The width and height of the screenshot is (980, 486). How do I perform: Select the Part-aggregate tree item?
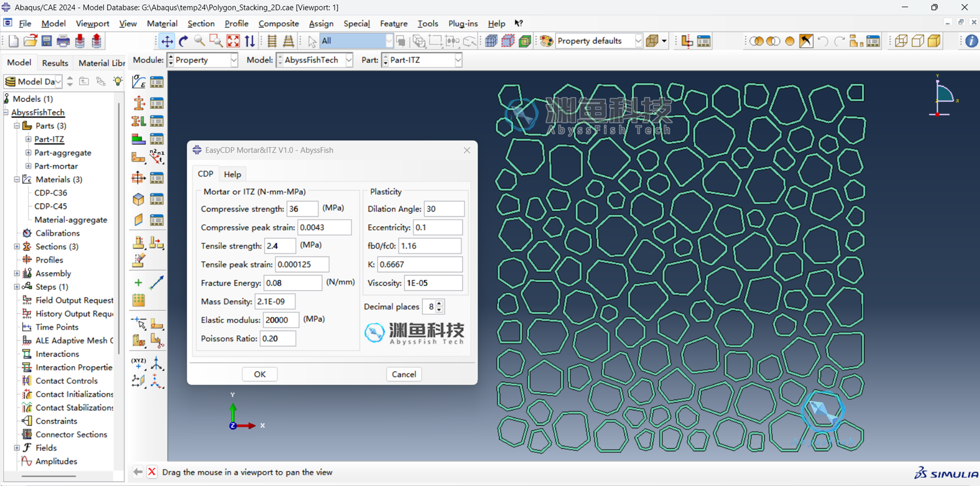pyautogui.click(x=63, y=153)
